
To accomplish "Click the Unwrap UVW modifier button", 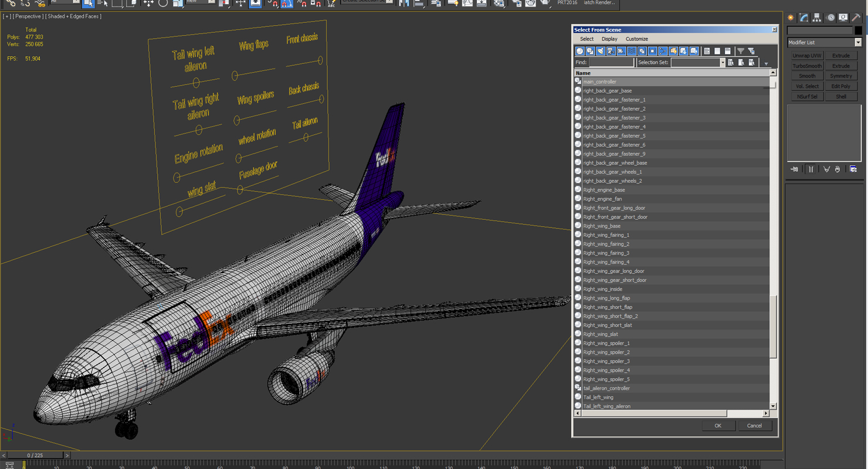I will (x=807, y=56).
